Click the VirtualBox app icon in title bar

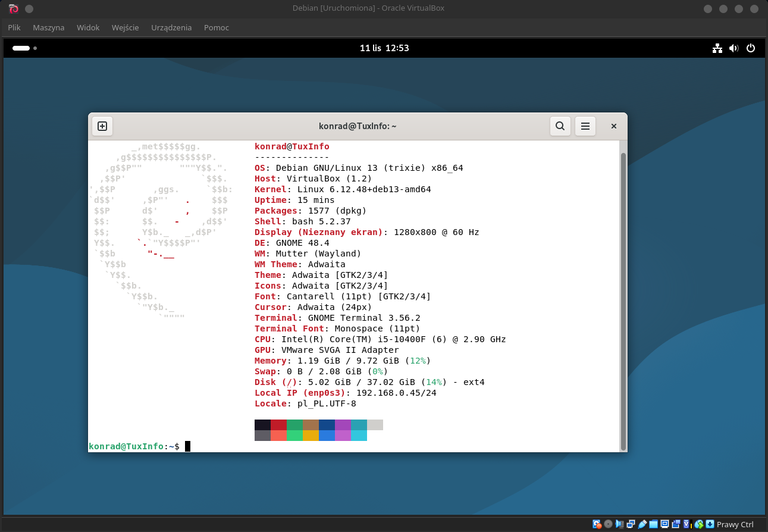coord(14,8)
